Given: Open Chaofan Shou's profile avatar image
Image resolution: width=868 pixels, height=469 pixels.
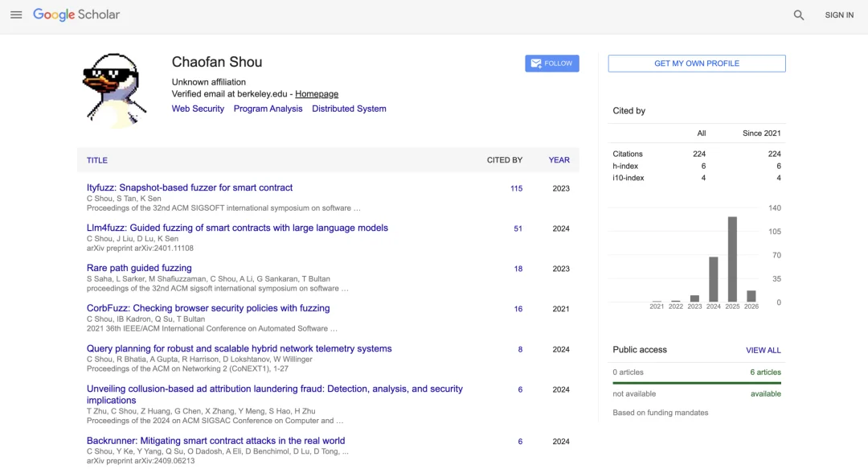Looking at the screenshot, I should (x=114, y=90).
